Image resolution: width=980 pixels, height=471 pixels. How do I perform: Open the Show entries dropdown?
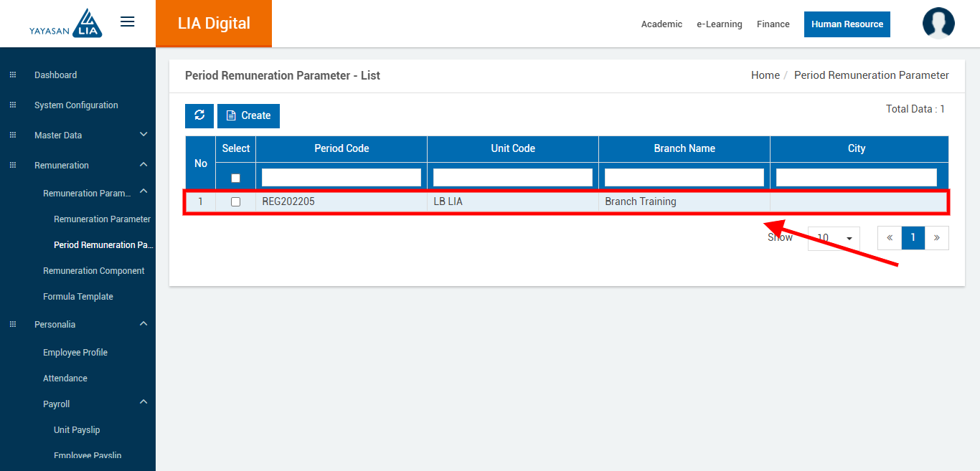click(834, 238)
